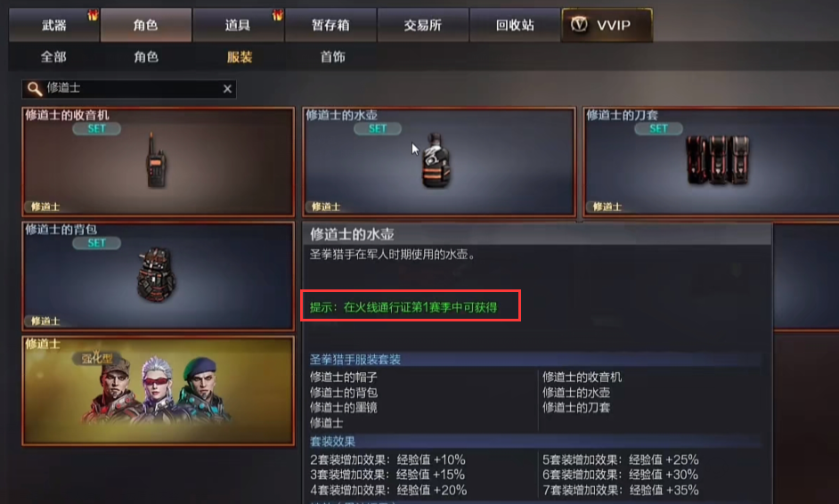
Task: Click the gift icon on 武器 tab
Action: coord(94,15)
